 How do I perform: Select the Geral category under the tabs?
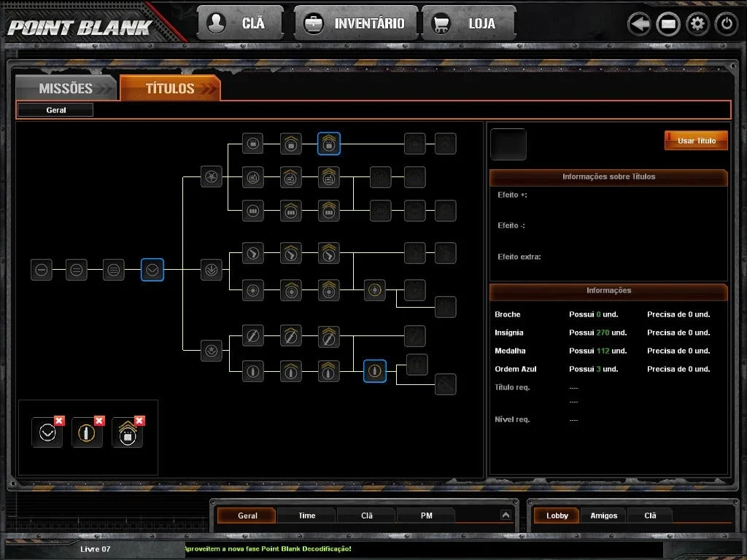tap(55, 110)
